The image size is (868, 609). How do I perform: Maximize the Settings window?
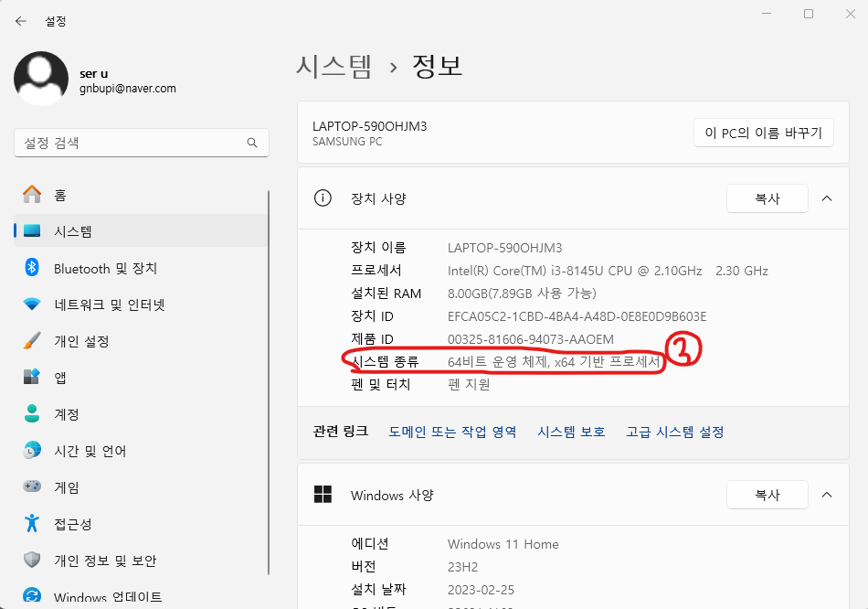[x=809, y=14]
